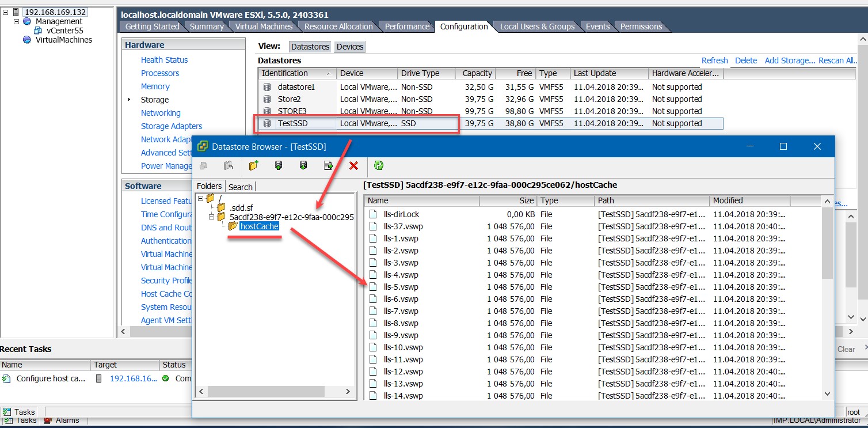Refresh the Datastore Browser file listing

coord(379,165)
